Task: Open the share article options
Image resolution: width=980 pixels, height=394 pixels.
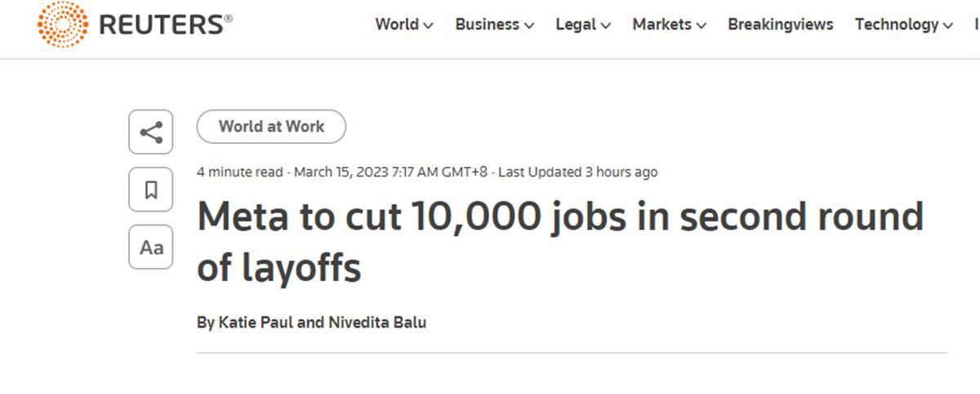Action: point(151,132)
